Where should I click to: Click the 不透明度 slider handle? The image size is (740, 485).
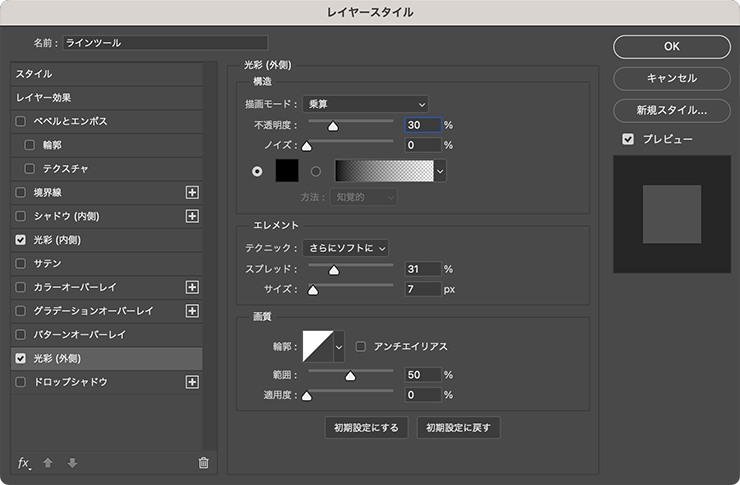click(x=333, y=126)
